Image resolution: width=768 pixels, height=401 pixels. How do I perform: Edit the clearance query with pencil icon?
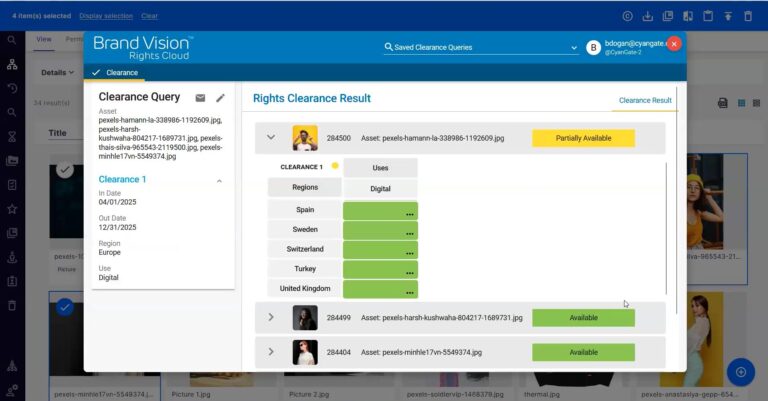(220, 98)
